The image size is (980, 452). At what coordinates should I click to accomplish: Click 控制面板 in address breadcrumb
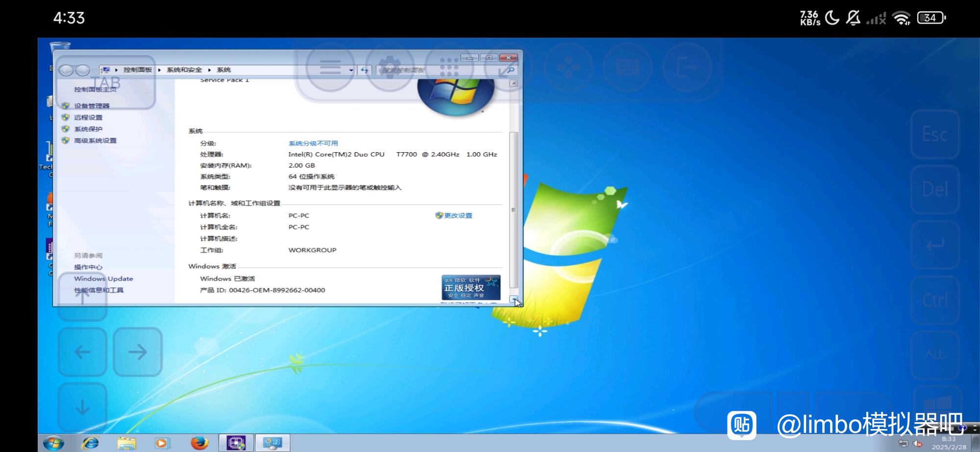tap(138, 70)
